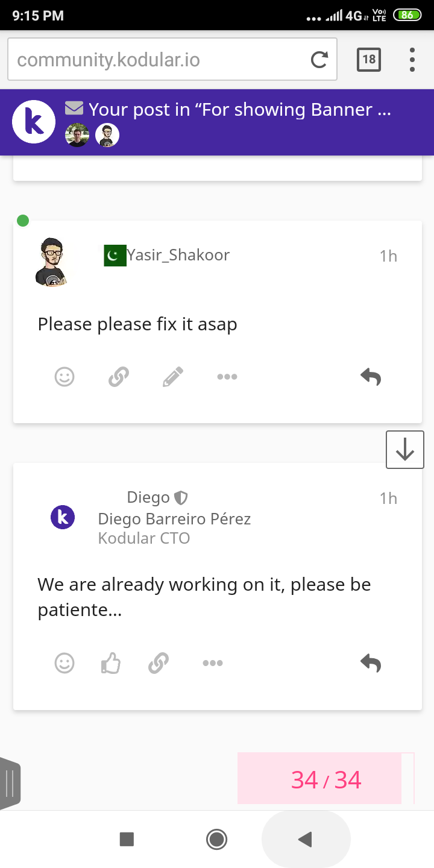Open the browser three-dot overflow menu

click(412, 59)
